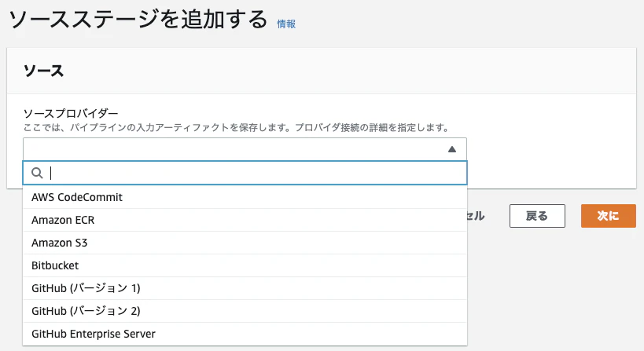Click the 戻る back button

(x=537, y=216)
